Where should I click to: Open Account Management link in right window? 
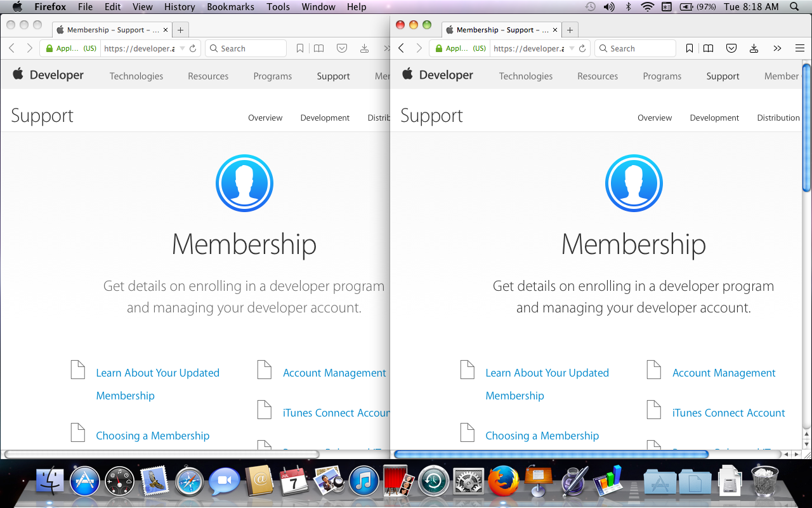tap(724, 373)
